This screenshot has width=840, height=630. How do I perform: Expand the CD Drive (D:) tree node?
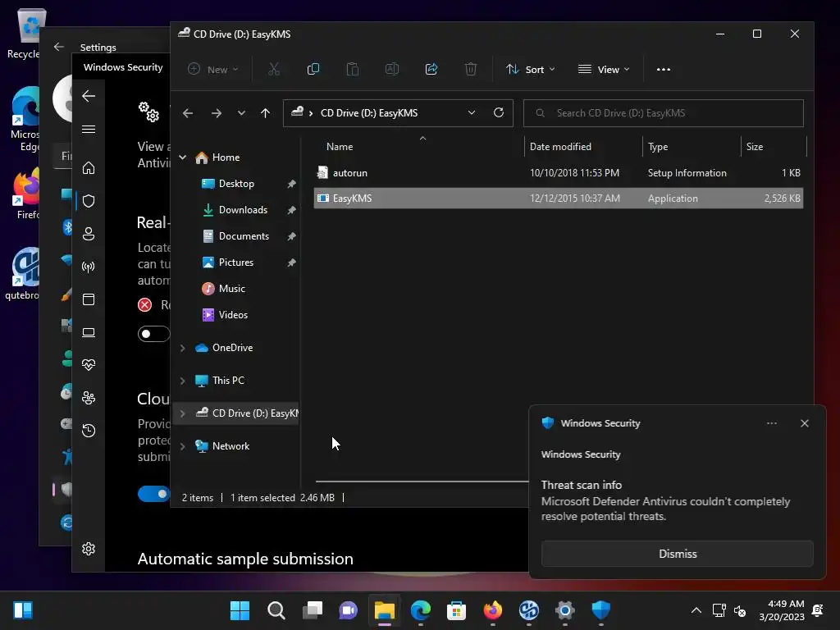click(x=183, y=413)
